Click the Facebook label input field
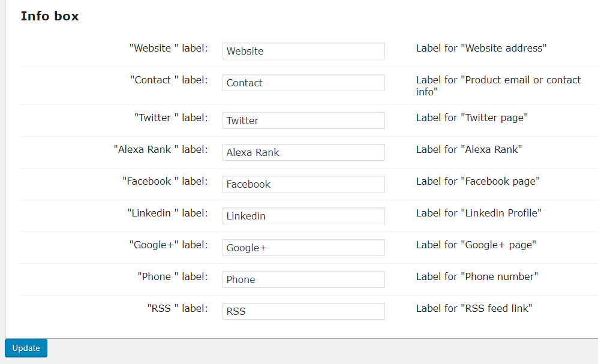598x364 pixels. coord(303,184)
